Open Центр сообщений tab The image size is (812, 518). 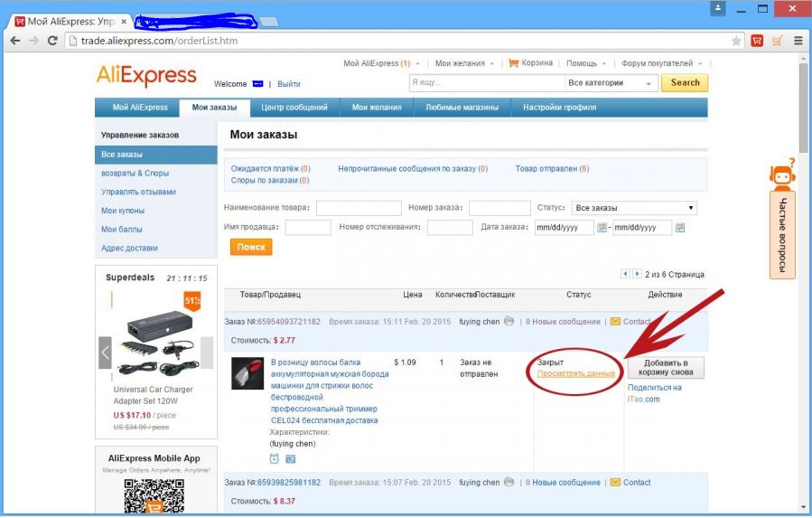pos(294,108)
